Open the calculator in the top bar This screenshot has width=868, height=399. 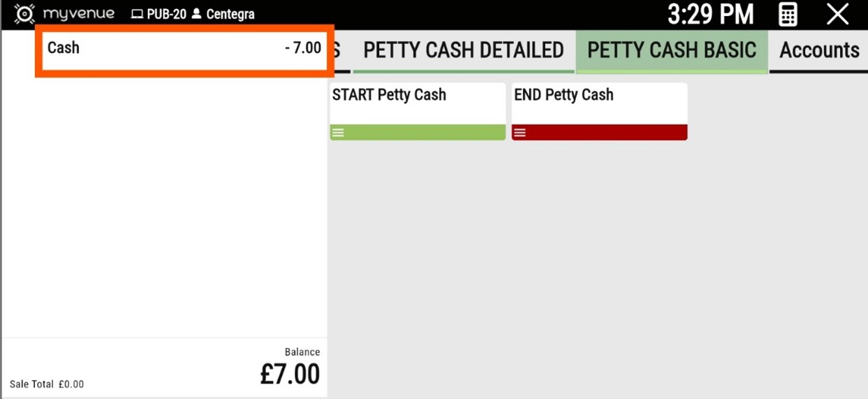coord(788,15)
